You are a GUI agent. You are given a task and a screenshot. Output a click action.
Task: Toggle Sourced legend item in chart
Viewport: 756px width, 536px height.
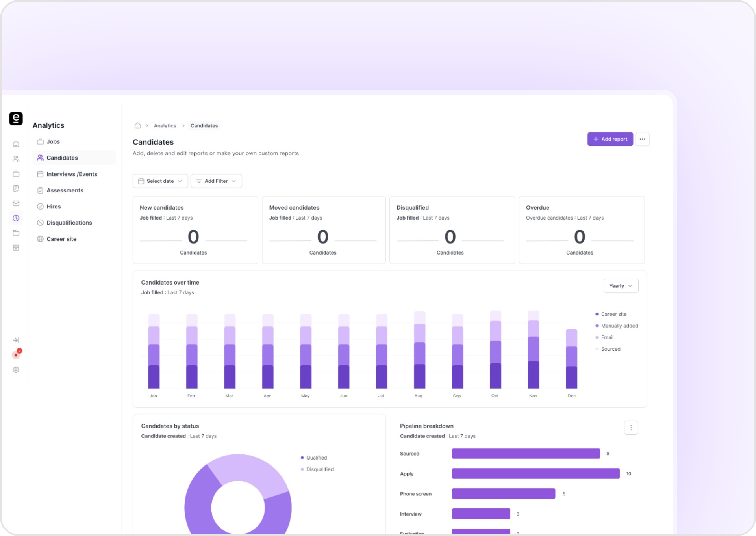608,349
